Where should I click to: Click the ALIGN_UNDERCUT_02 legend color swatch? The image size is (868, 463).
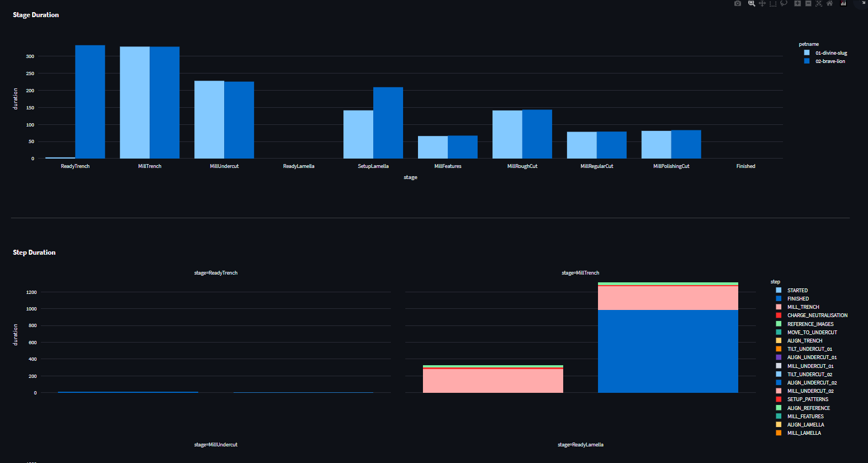[x=779, y=382]
